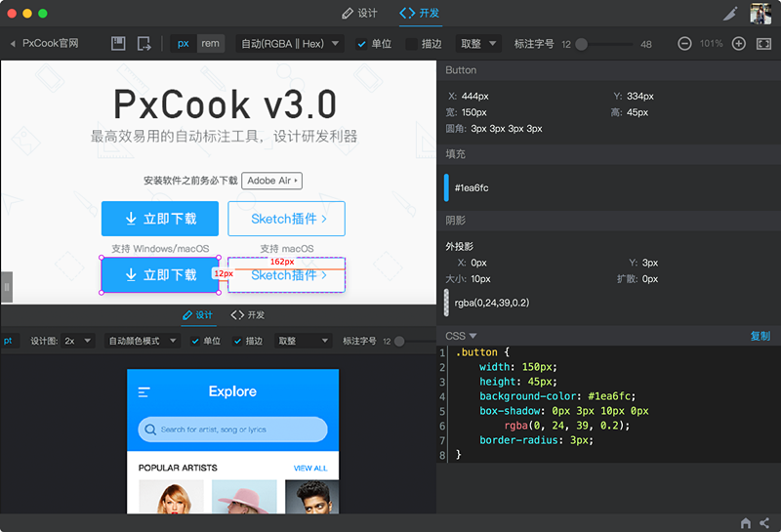Click the export icon in the toolbar
This screenshot has height=532, width=781.
point(144,43)
